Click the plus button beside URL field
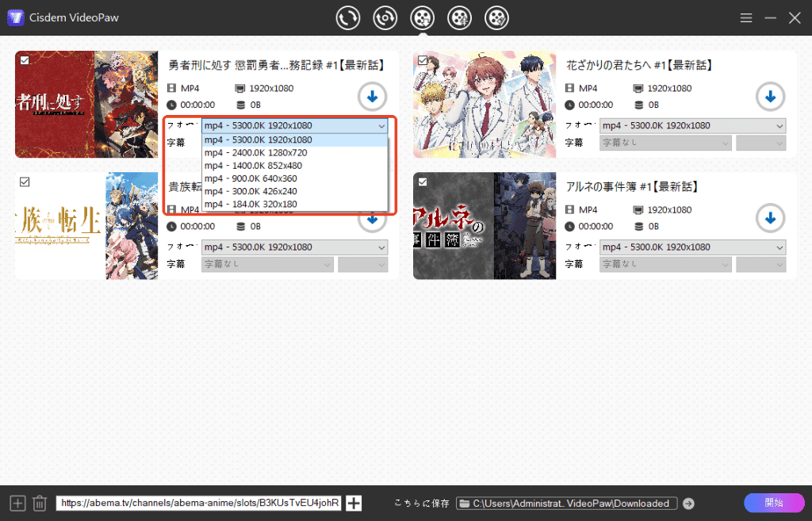Screen dimensions: 812x521 pyautogui.click(x=354, y=503)
